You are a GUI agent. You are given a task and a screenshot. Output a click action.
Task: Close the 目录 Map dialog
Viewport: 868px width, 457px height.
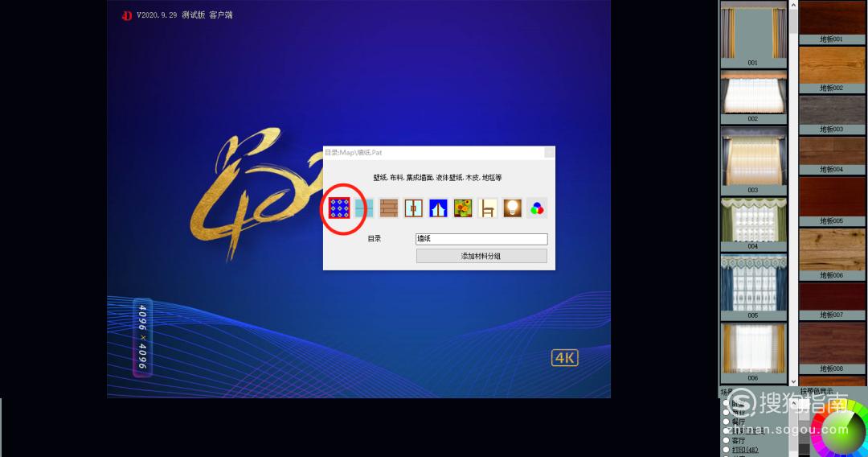pos(549,152)
